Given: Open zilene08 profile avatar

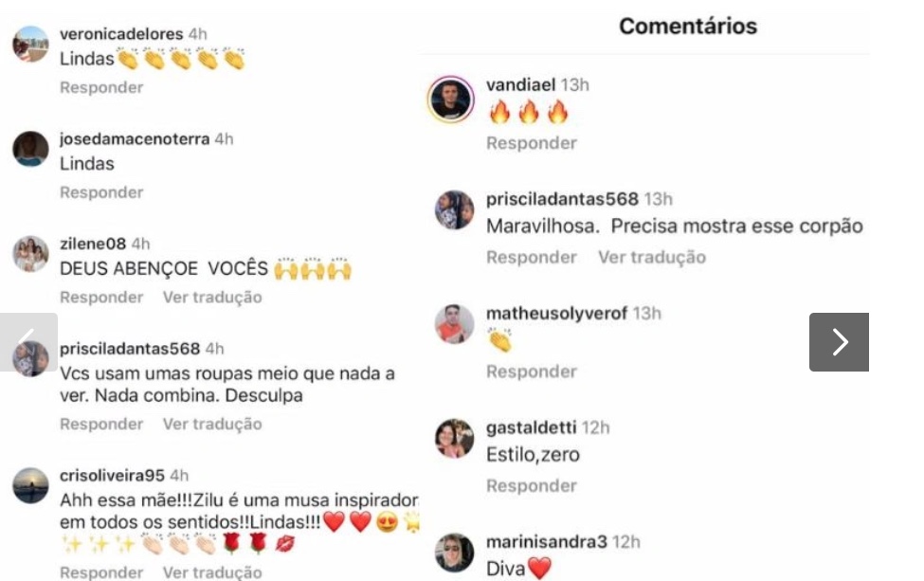Looking at the screenshot, I should [x=30, y=254].
